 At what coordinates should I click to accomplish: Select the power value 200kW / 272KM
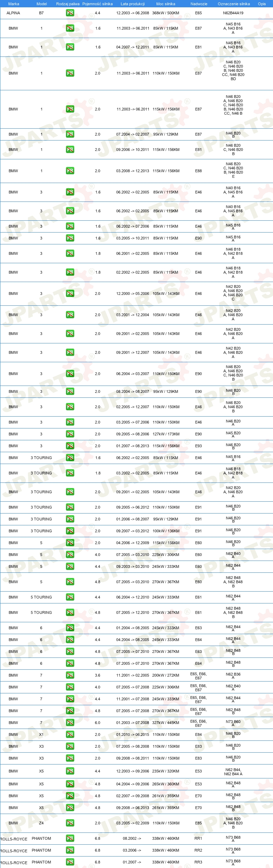tap(166, 675)
